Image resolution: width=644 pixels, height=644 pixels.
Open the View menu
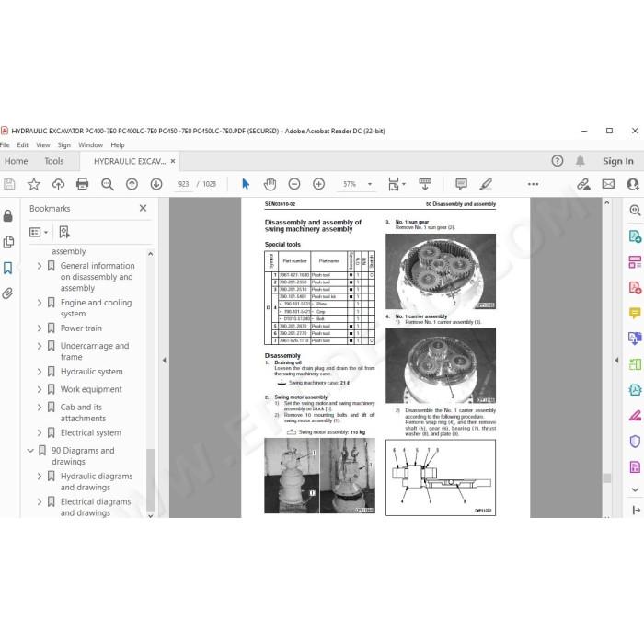(x=42, y=145)
